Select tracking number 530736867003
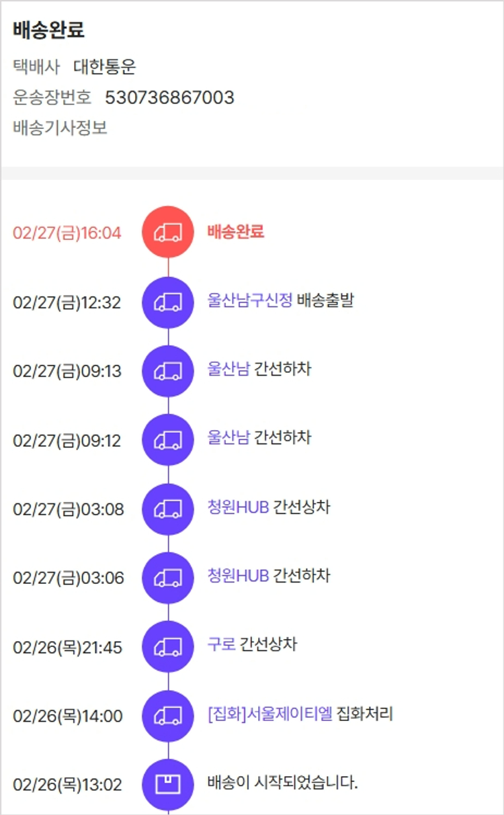The width and height of the screenshot is (504, 815). coord(169,98)
